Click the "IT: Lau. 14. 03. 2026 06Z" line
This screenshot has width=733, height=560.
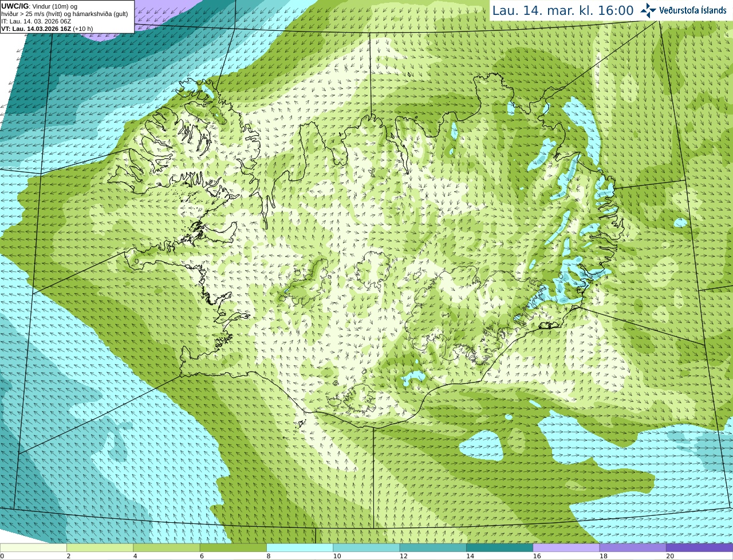point(36,21)
